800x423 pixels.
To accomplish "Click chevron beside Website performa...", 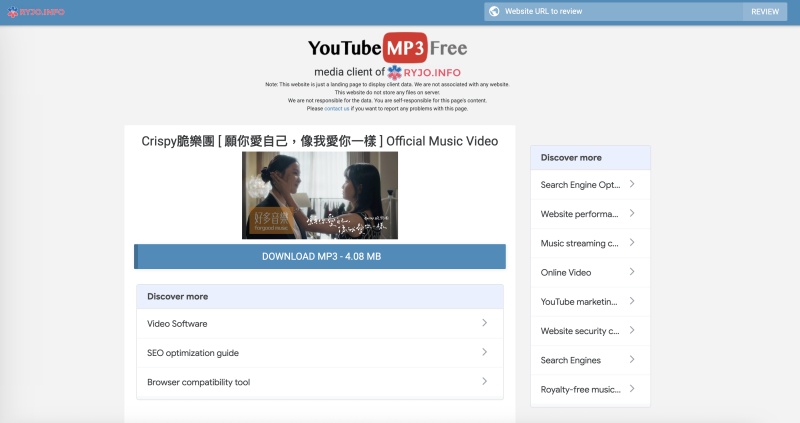I will tap(632, 213).
